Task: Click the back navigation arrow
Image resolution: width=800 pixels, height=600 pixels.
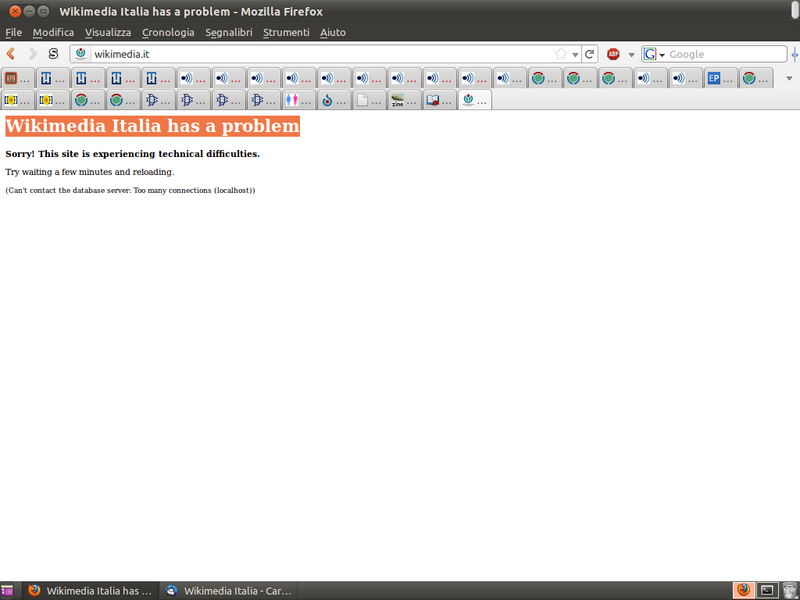Action: point(10,54)
